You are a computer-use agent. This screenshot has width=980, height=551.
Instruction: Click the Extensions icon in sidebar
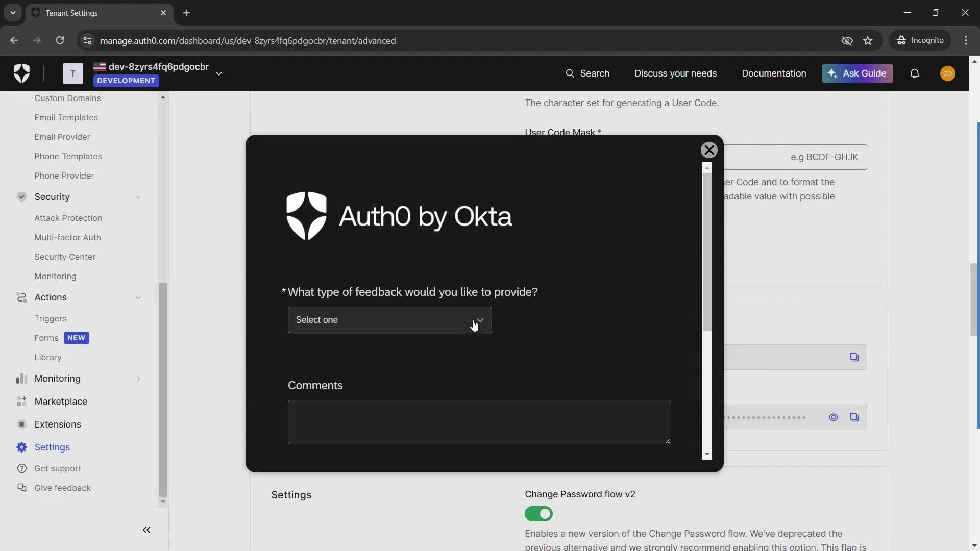[21, 424]
